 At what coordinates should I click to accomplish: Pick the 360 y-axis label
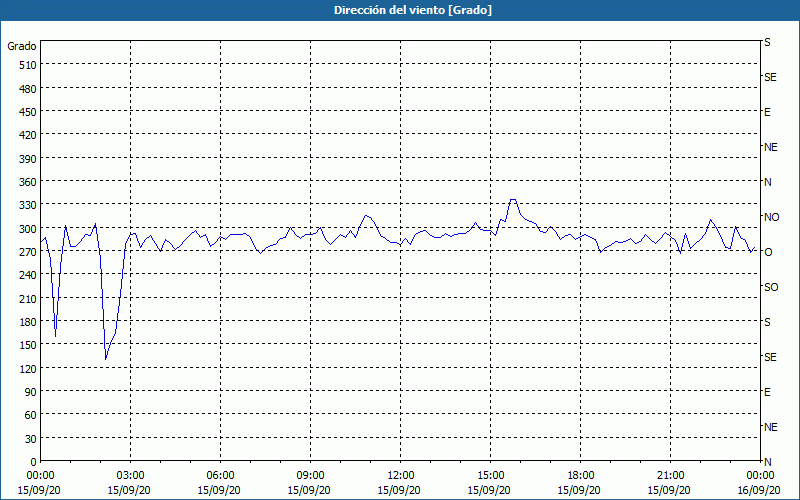(28, 182)
